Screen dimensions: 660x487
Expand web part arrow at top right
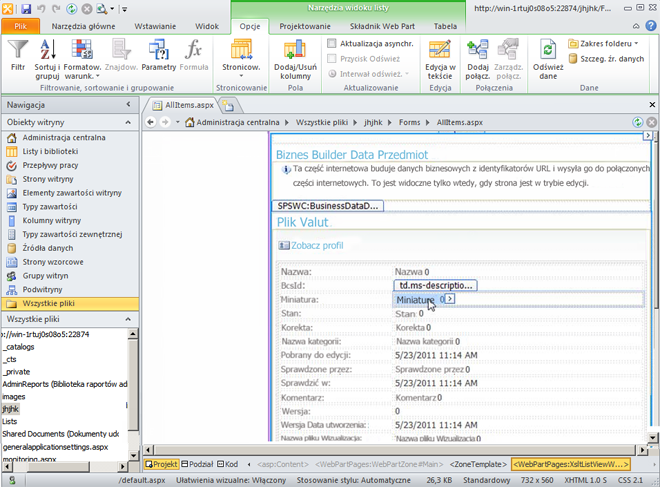pyautogui.click(x=648, y=136)
